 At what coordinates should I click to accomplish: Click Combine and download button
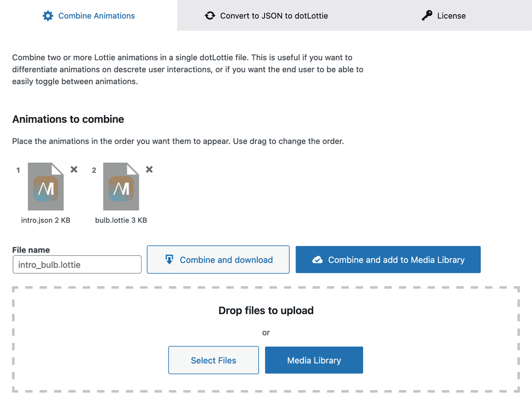(218, 260)
